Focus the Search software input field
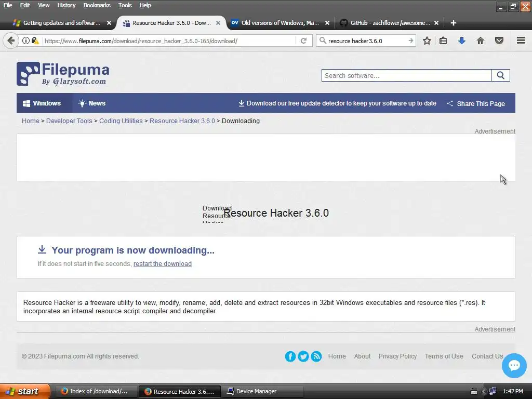The image size is (532, 399). [x=406, y=75]
